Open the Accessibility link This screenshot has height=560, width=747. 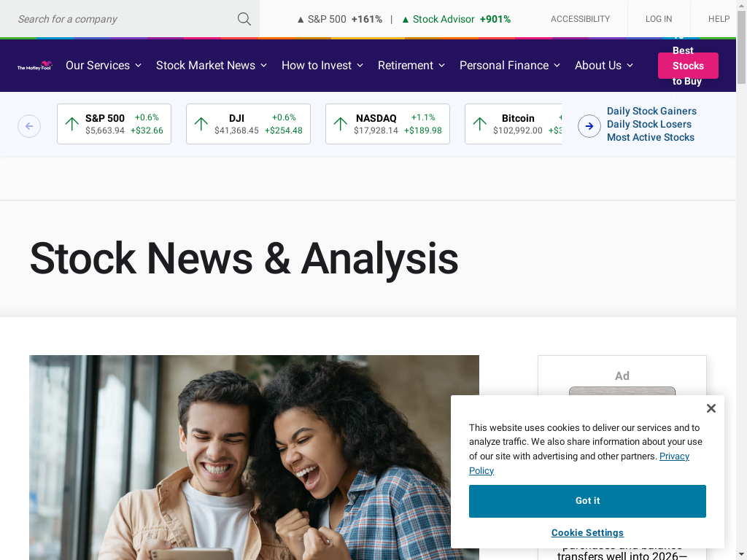[580, 19]
